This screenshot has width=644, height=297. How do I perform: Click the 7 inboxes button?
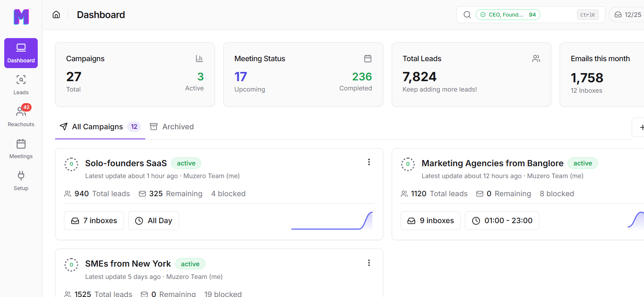point(94,221)
